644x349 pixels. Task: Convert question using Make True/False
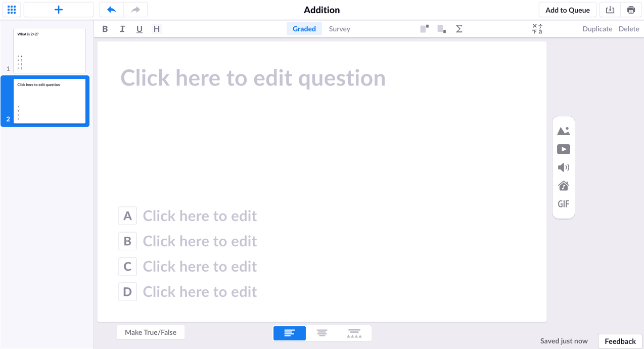(x=150, y=332)
